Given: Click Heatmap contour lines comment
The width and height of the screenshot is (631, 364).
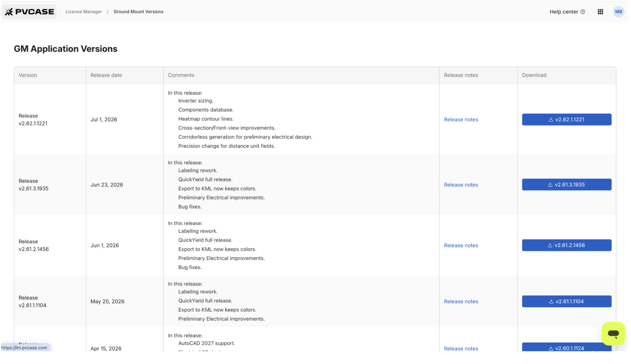Looking at the screenshot, I should coord(206,119).
